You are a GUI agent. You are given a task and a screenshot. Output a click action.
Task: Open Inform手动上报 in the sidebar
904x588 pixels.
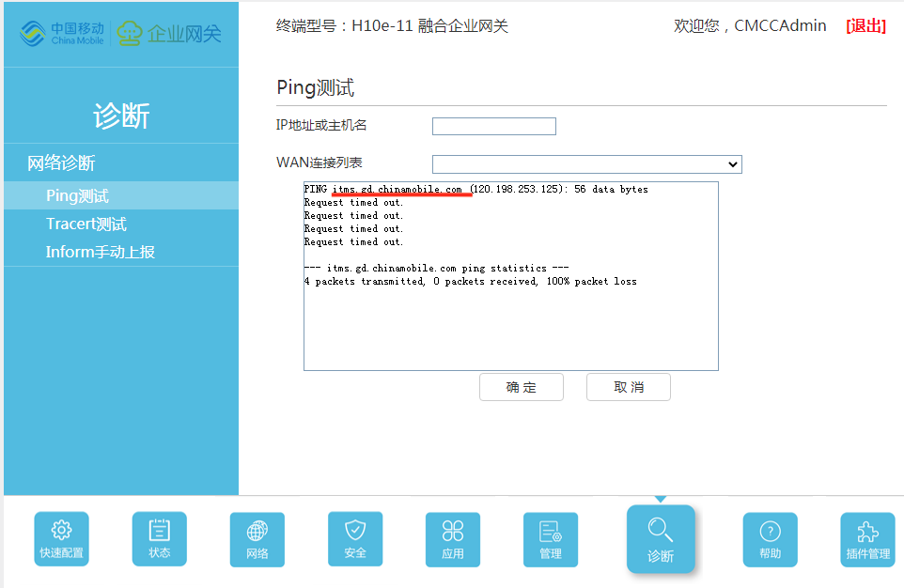pyautogui.click(x=100, y=252)
